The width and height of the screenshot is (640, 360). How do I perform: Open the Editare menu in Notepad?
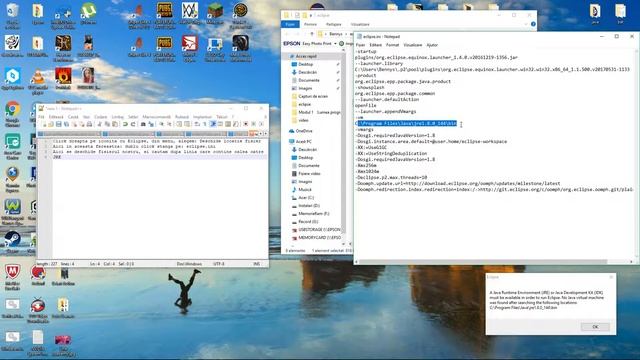[x=375, y=45]
